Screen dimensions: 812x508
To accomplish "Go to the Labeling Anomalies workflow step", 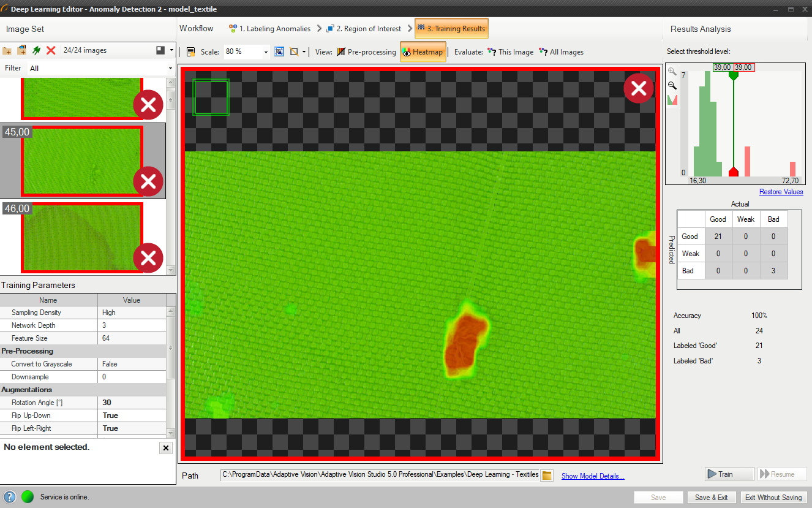I will point(269,29).
